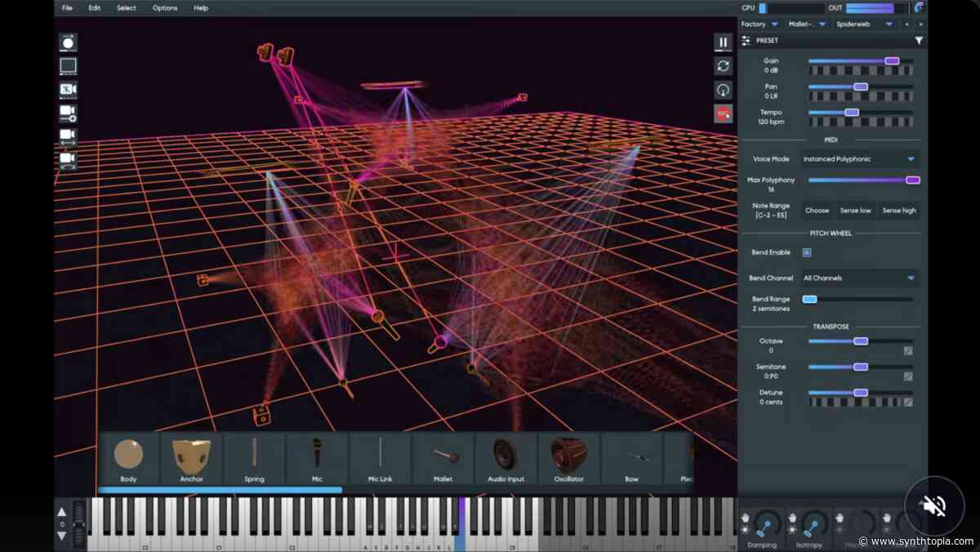Toggle the small box beside Octave slider
980x552 pixels.
tap(908, 351)
